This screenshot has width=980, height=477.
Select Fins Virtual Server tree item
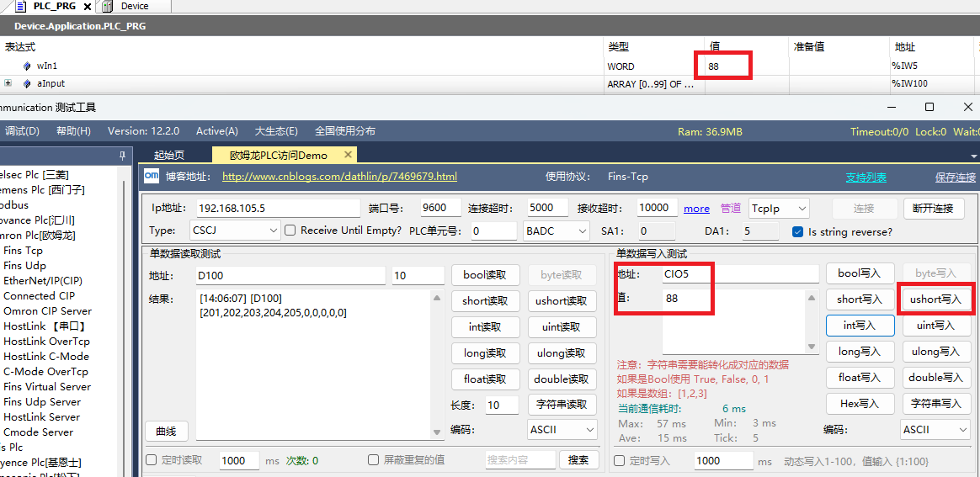47,386
